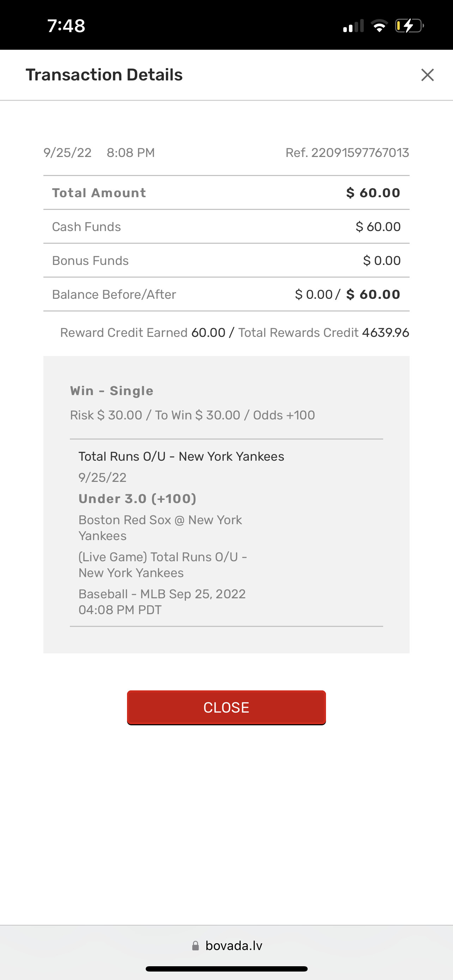This screenshot has height=980, width=453.
Task: Tap the Cash Funds row label
Action: (86, 227)
